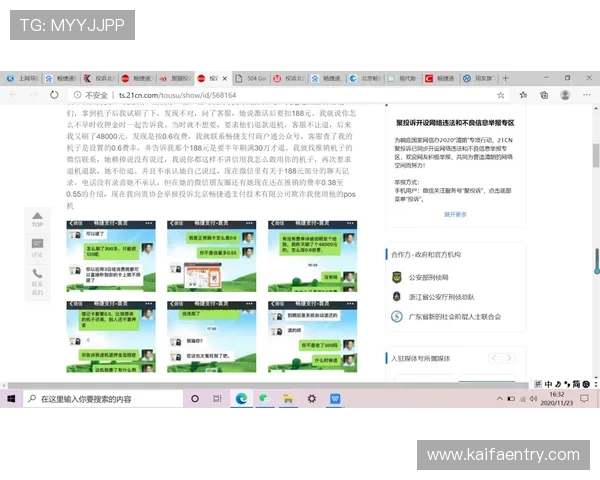Click the 合作方-政府和官方机构 section title
Screen dimensions: 600x480
[x=426, y=255]
